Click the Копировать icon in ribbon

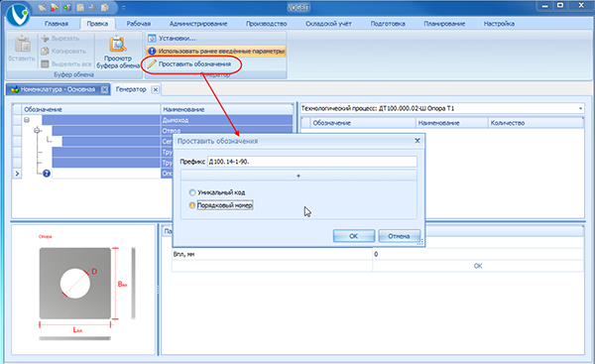pyautogui.click(x=46, y=51)
